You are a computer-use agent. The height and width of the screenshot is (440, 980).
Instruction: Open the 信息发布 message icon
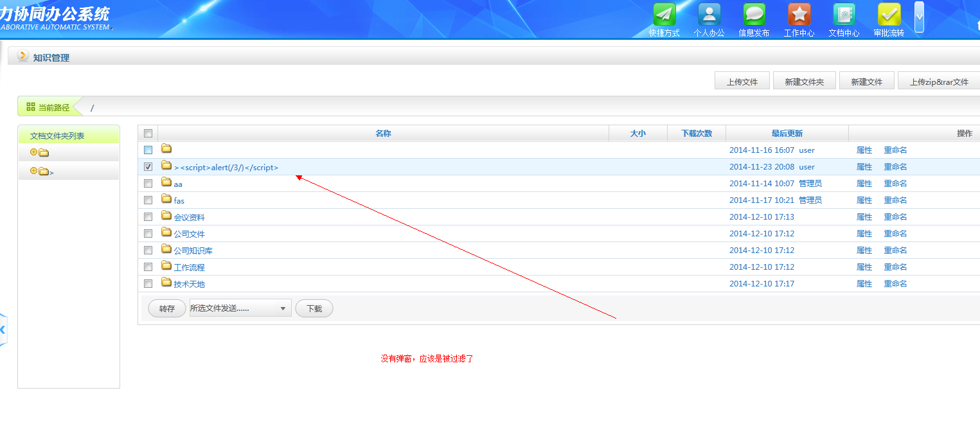(x=754, y=15)
